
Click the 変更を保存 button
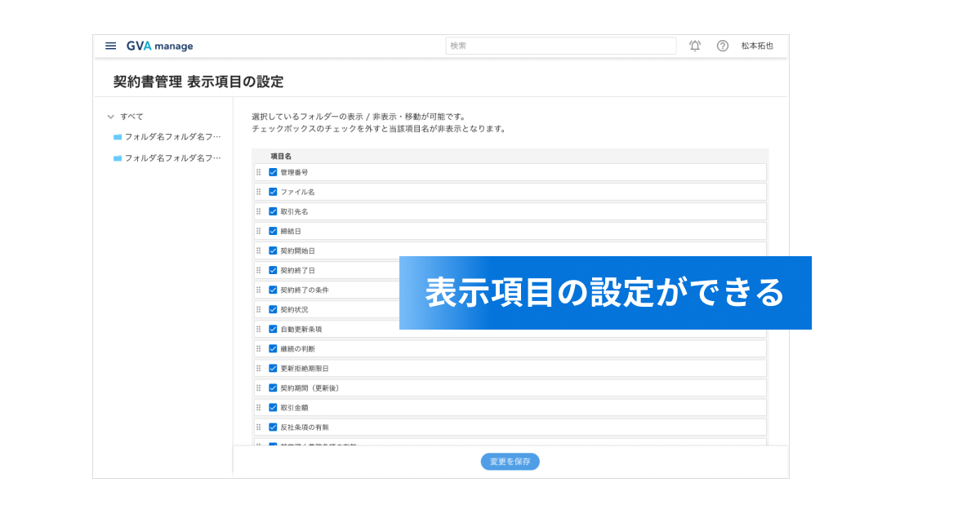pyautogui.click(x=510, y=462)
